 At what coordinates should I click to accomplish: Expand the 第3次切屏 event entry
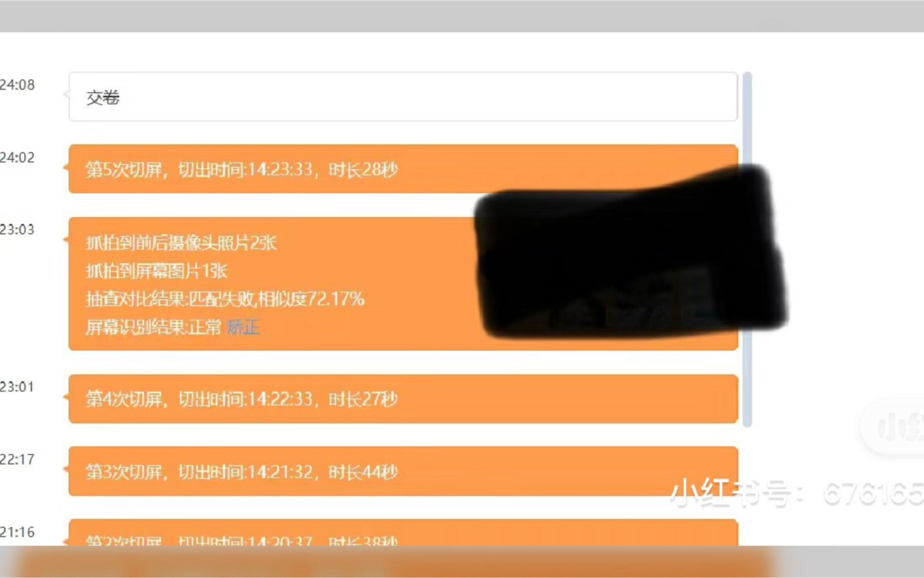click(403, 473)
